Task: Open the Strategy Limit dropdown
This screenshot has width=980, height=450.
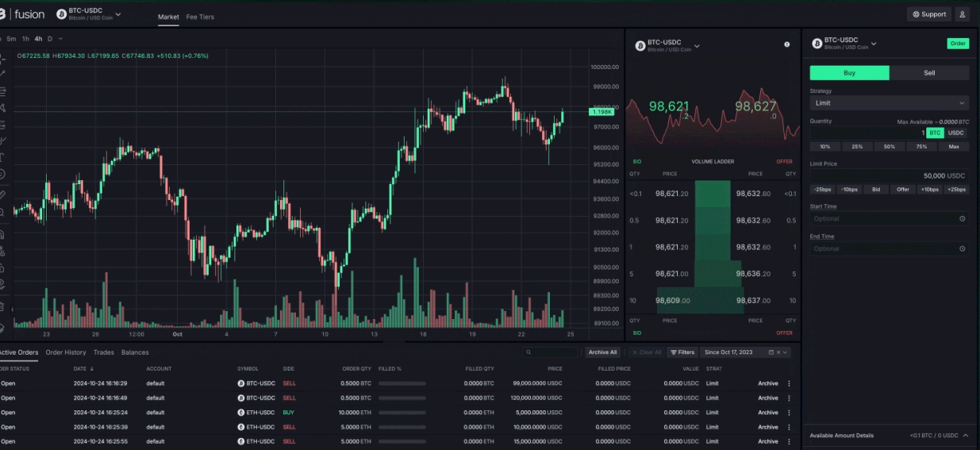Action: click(889, 103)
